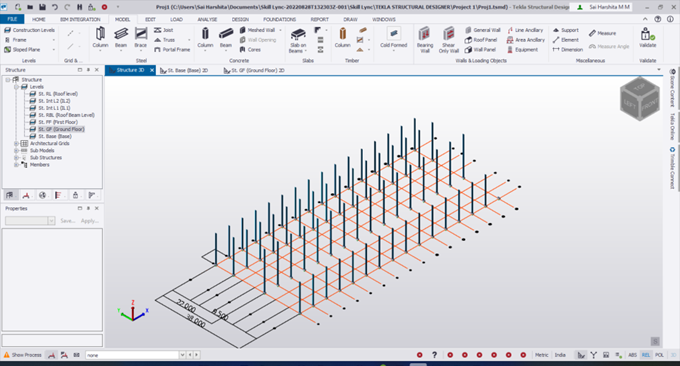The image size is (680, 366).
Task: Select the Equipment load tool
Action: pos(523,49)
